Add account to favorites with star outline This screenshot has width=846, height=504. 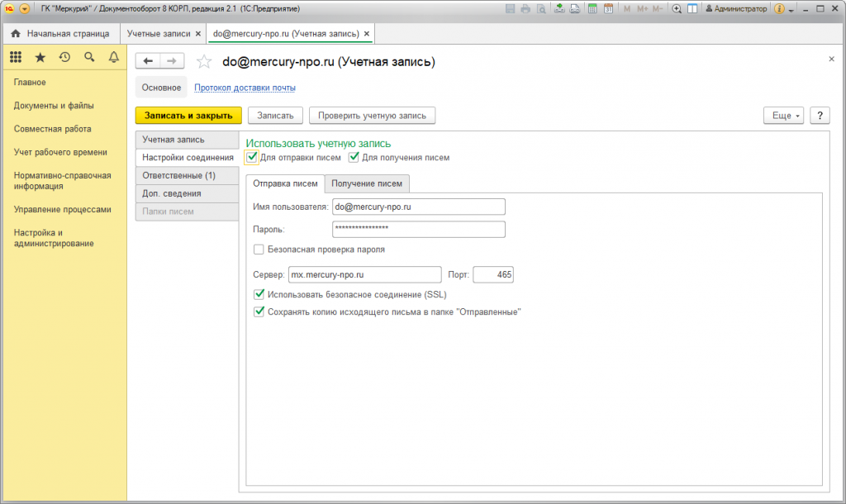pos(204,62)
